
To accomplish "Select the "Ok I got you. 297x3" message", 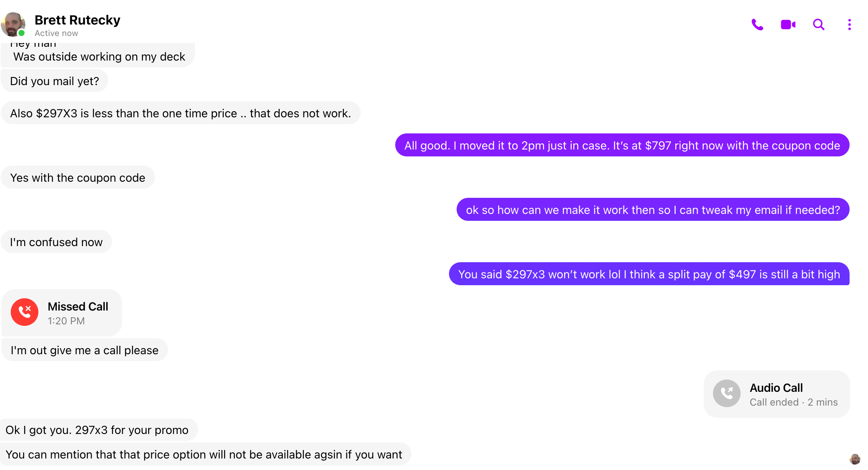I will click(97, 430).
